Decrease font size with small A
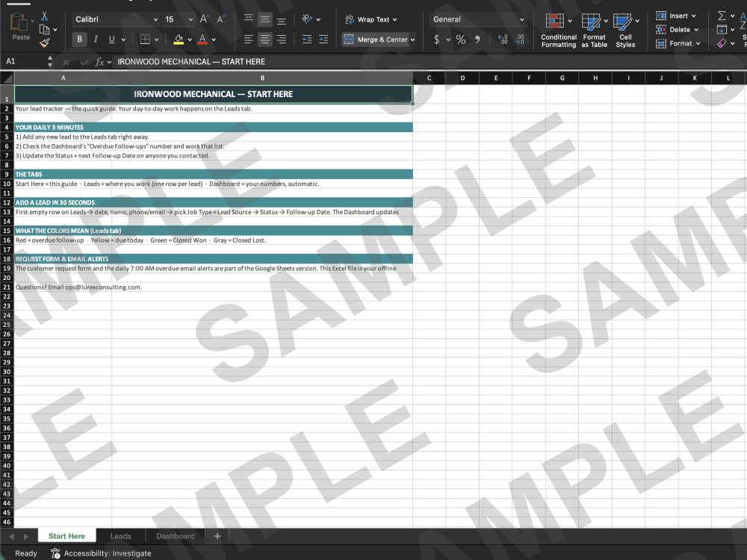The width and height of the screenshot is (747, 560). click(x=221, y=19)
